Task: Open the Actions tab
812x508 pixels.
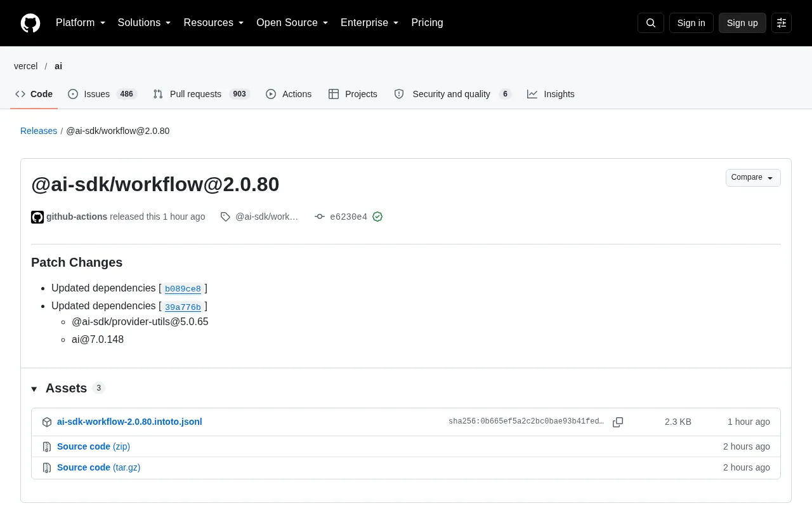Action: point(289,94)
